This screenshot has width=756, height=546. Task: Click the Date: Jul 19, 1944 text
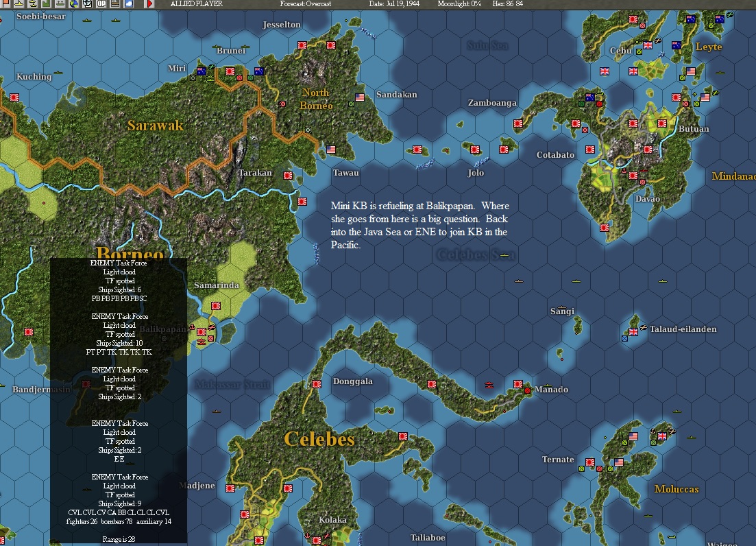pos(394,3)
